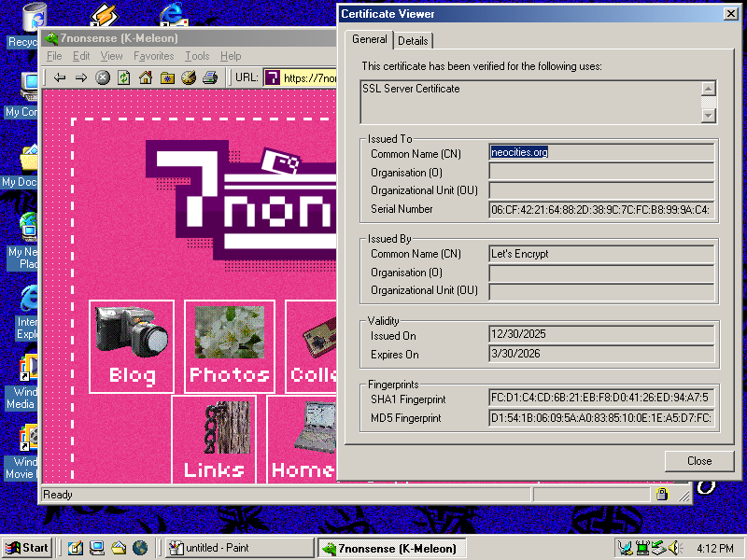Switch to the Details tab

[414, 40]
